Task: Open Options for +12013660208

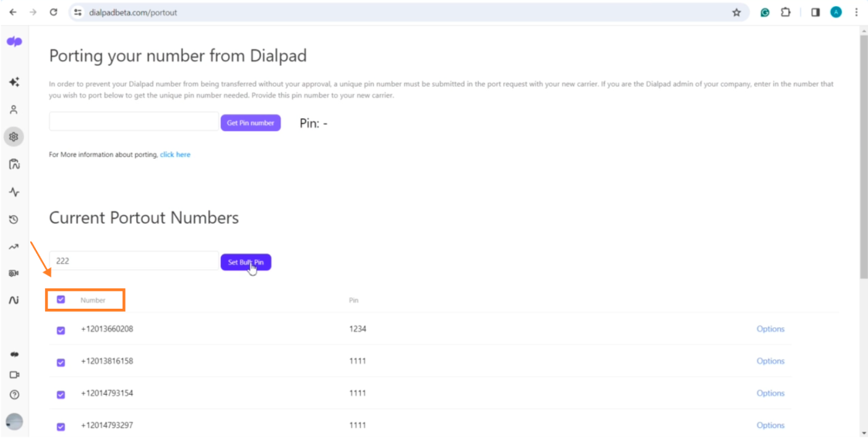Action: pyautogui.click(x=770, y=329)
